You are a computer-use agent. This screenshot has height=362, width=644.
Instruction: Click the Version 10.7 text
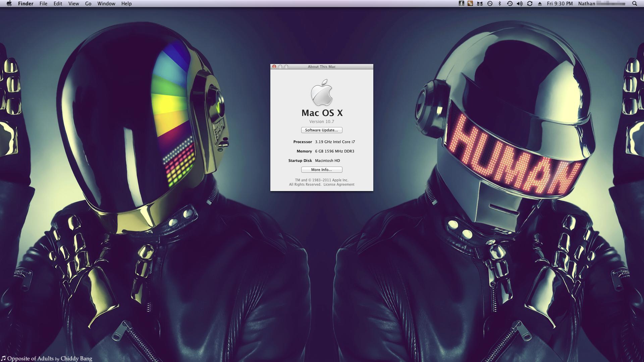point(322,122)
